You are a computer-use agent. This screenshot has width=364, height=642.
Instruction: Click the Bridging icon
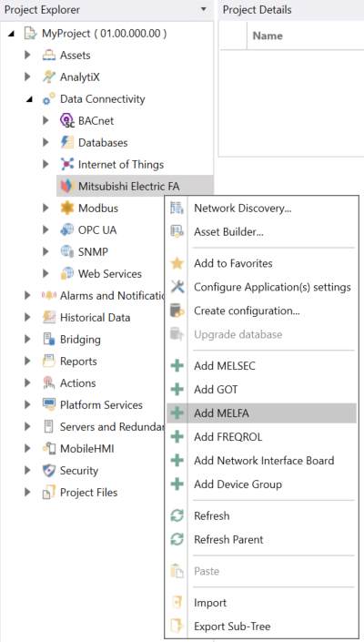click(x=49, y=340)
